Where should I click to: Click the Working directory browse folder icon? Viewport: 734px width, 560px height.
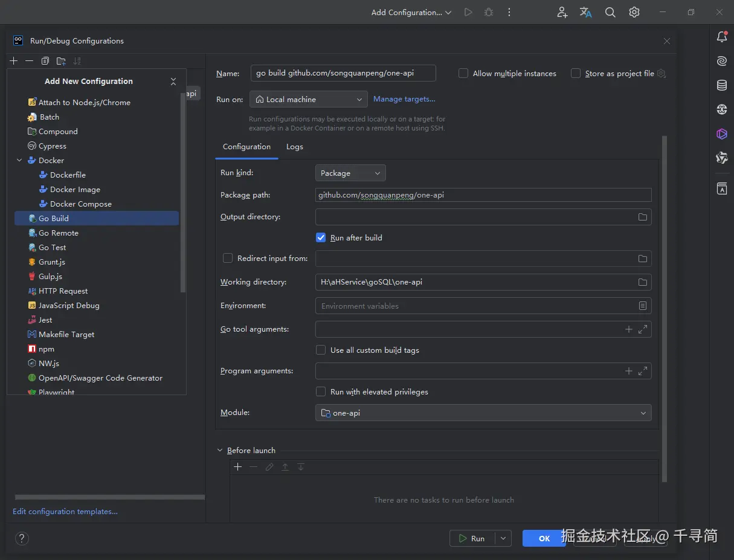643,282
